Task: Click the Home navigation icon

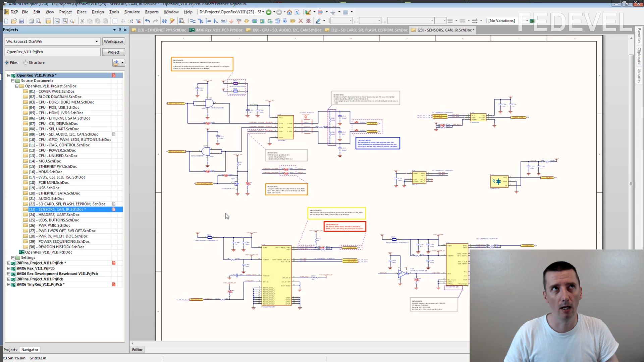Action: [289, 12]
